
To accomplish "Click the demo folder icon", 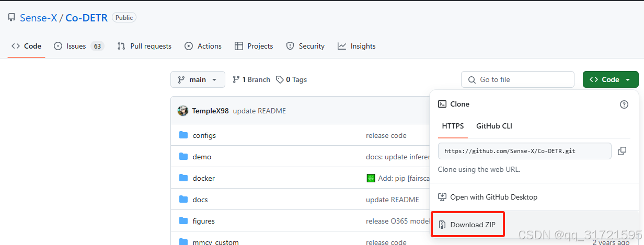I will [x=183, y=157].
